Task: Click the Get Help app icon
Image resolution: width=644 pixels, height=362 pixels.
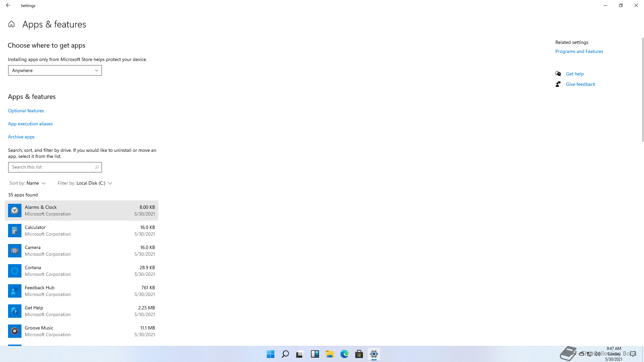Action: (x=15, y=311)
